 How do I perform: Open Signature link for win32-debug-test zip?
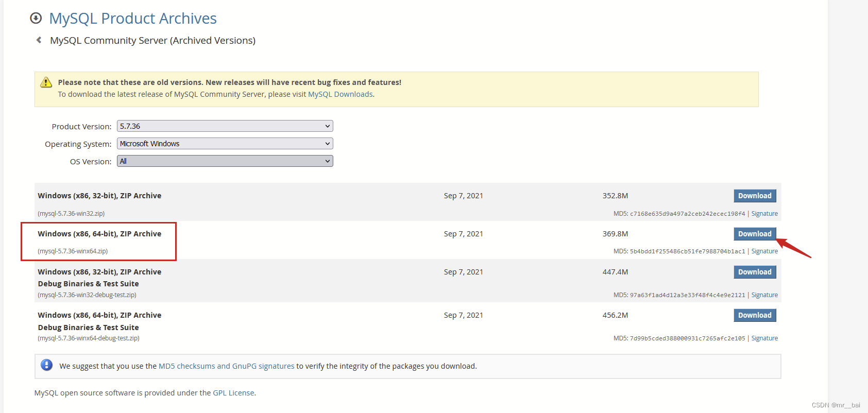pyautogui.click(x=764, y=295)
